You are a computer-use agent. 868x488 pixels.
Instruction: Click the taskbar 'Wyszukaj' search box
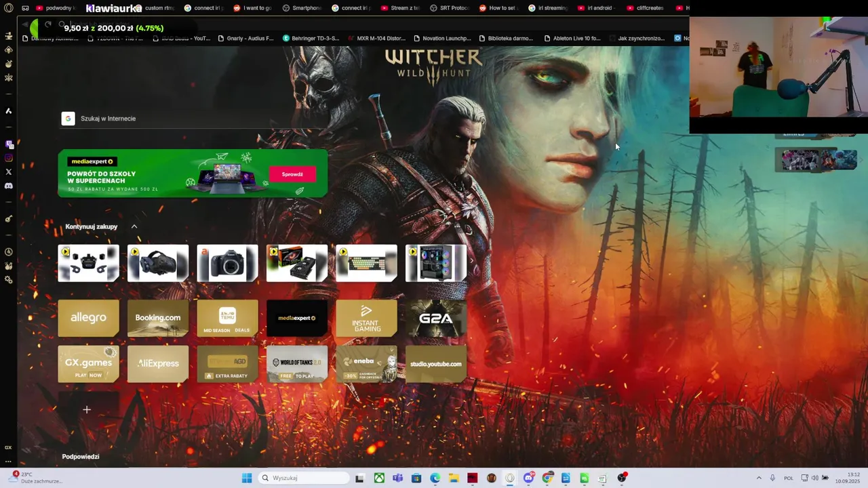pyautogui.click(x=304, y=478)
